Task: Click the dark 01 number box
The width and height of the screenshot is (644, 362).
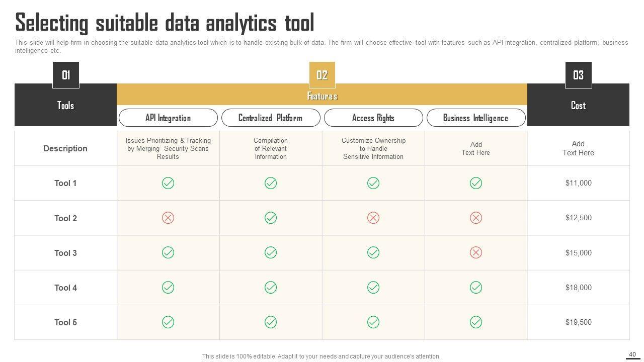Action: tap(66, 75)
